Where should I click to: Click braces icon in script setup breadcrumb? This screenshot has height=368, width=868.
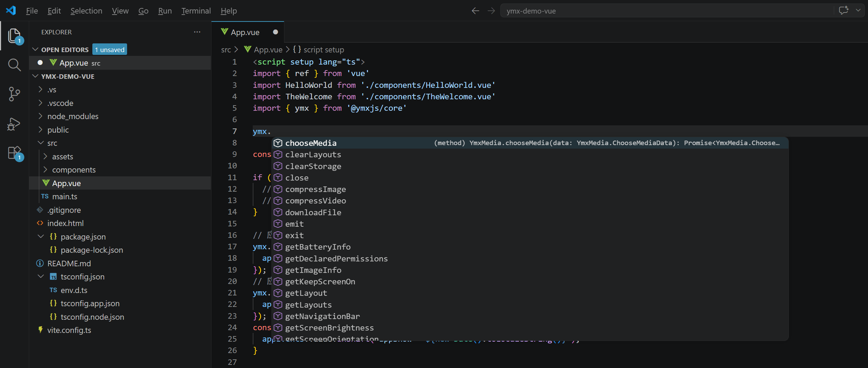tap(297, 49)
